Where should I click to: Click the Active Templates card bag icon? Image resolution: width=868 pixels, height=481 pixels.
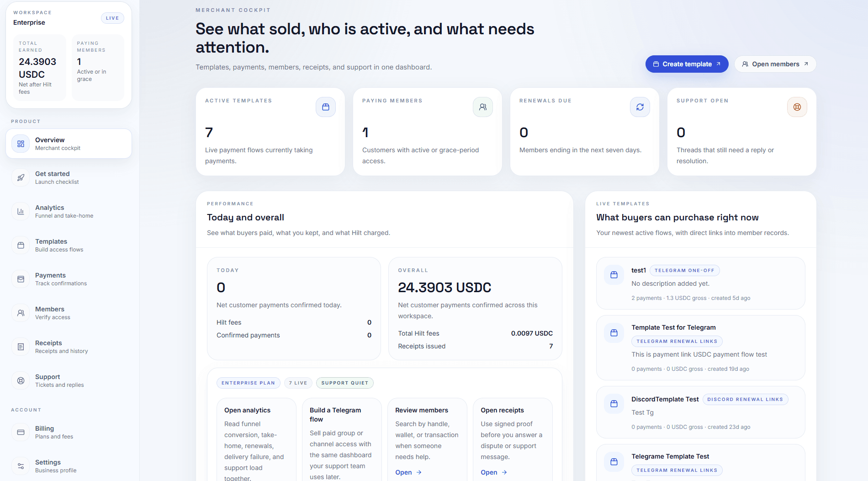coord(326,107)
